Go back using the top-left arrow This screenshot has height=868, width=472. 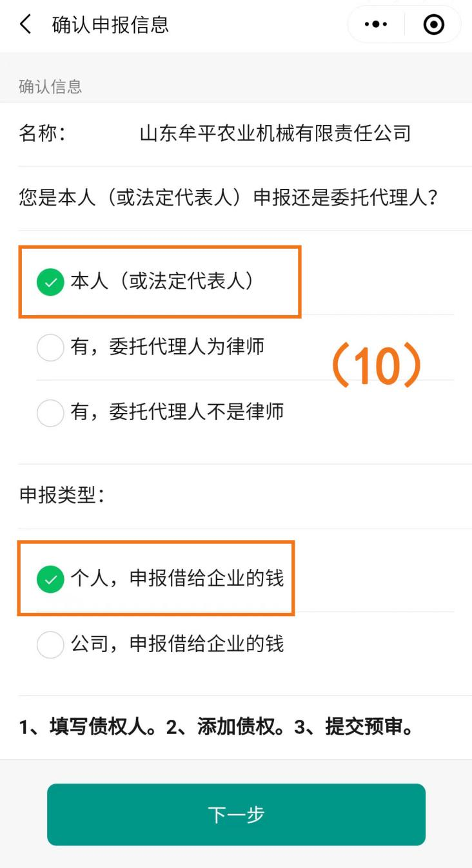pyautogui.click(x=26, y=25)
